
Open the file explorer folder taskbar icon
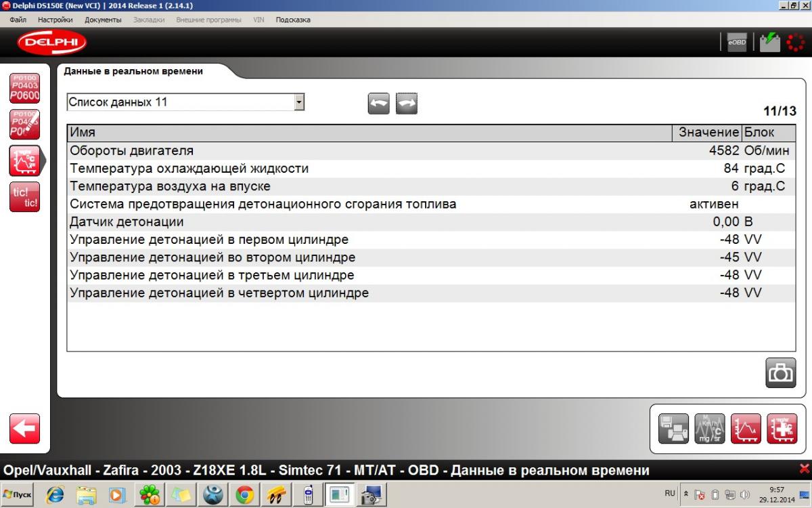[87, 495]
